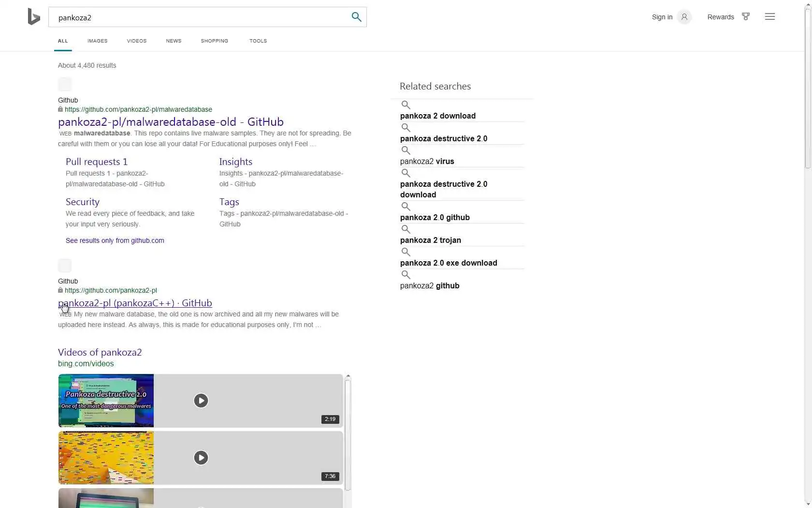Image resolution: width=812 pixels, height=508 pixels.
Task: Switch to the VIDEOS tab
Action: tap(136, 41)
